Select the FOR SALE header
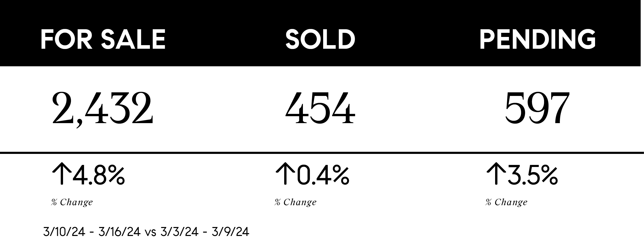 pos(103,39)
